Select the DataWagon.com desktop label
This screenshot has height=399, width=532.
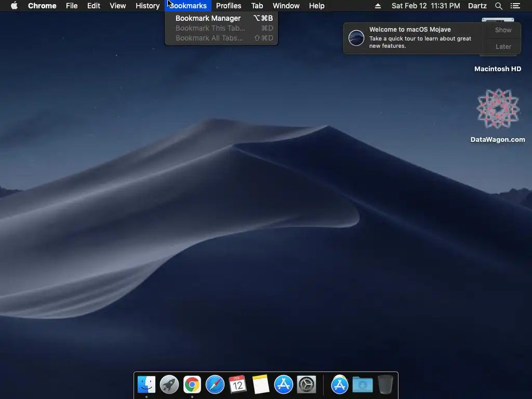click(498, 139)
